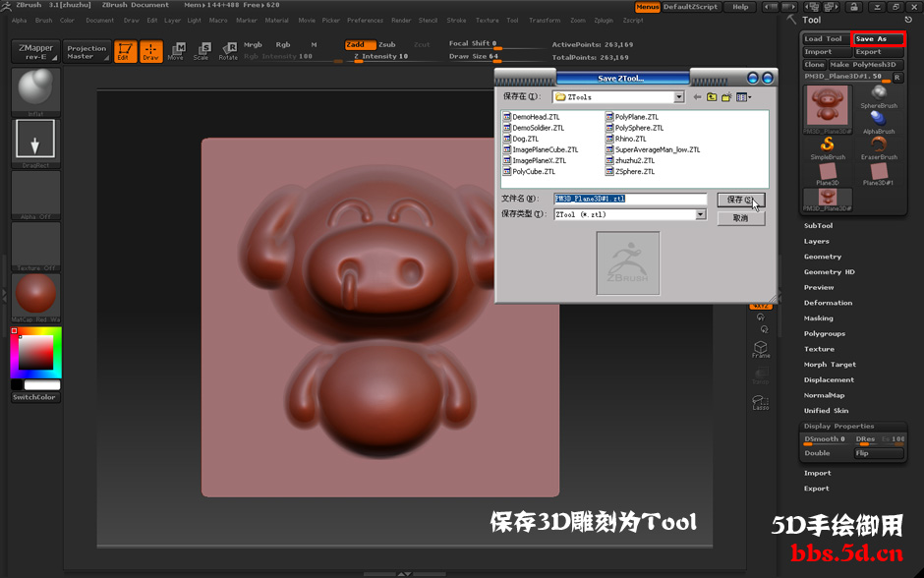The width and height of the screenshot is (924, 578).
Task: Toggle Mrgb painting mode
Action: pos(253,45)
